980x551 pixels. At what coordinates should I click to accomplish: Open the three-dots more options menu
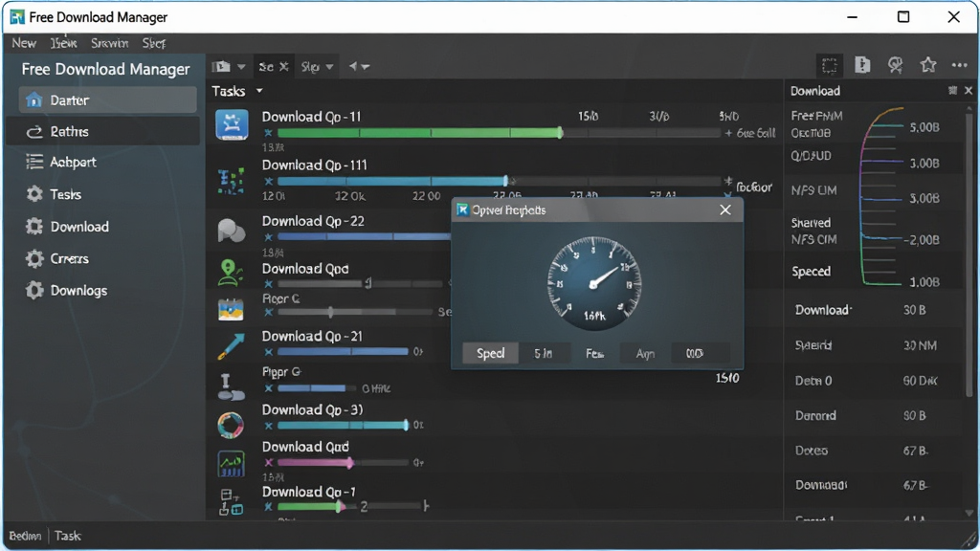pos(959,65)
